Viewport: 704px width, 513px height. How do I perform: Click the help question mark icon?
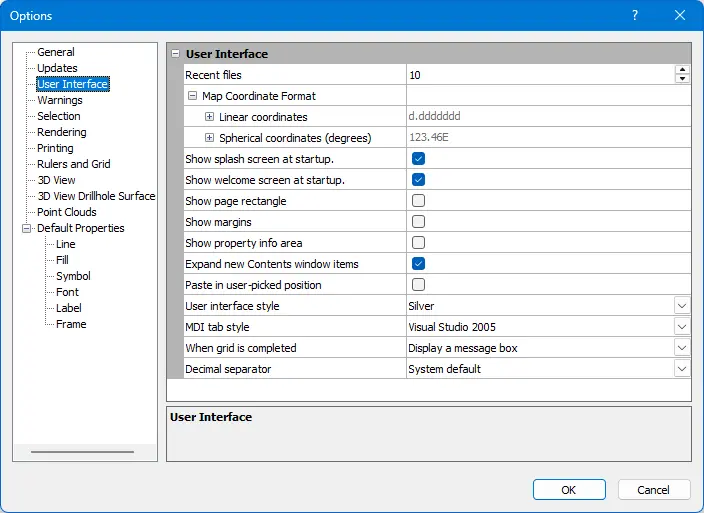(x=634, y=15)
